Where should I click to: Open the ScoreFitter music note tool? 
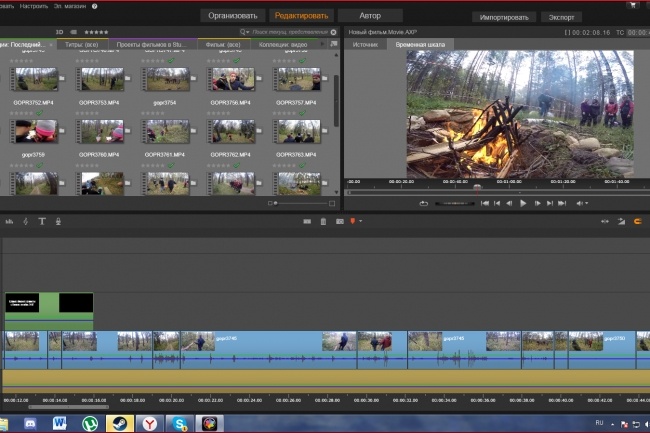[26, 222]
